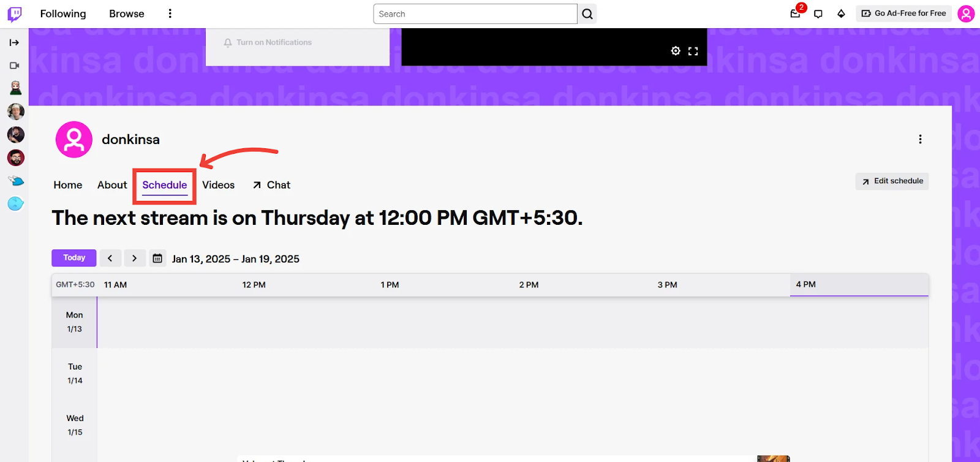Open the Get Bits diamond icon

click(842, 14)
